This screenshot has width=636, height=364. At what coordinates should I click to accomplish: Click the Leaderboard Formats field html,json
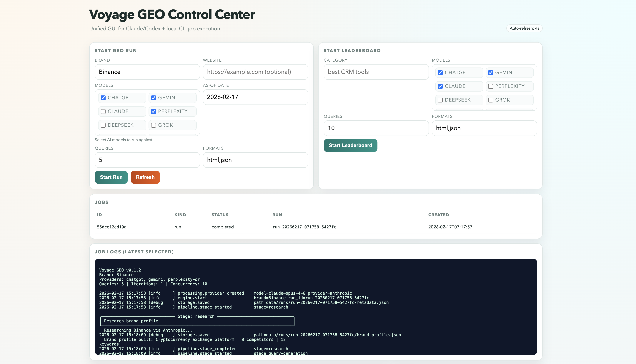coord(484,128)
